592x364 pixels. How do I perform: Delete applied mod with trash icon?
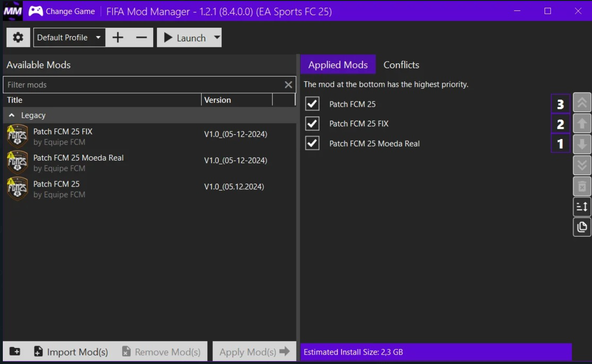[582, 186]
